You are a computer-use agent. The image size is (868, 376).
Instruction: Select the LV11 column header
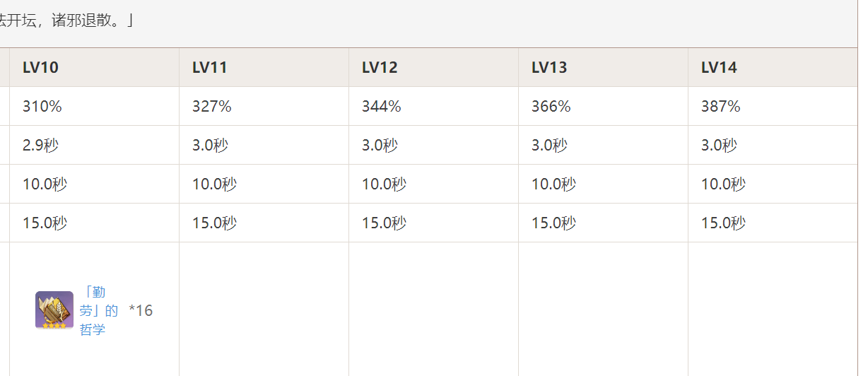(210, 68)
